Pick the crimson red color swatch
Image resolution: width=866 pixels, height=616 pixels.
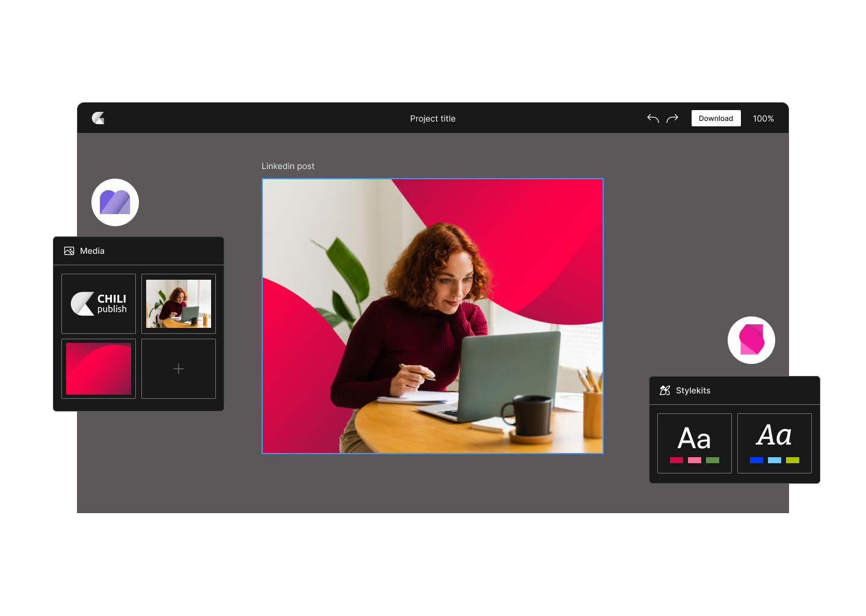(677, 460)
